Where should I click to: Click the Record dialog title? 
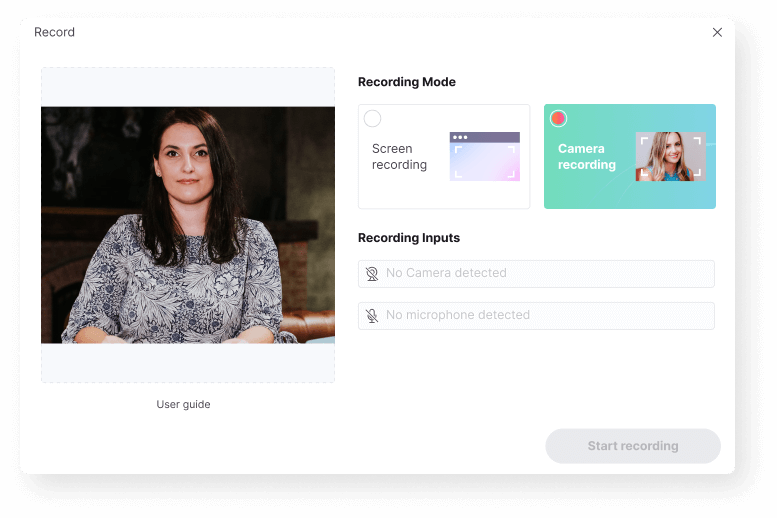(55, 32)
